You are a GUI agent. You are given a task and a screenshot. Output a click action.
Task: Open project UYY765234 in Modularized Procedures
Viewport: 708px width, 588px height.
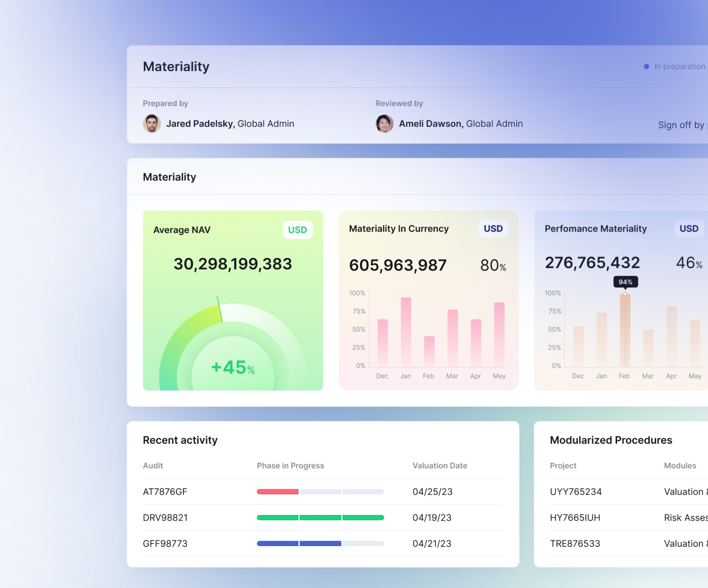(576, 492)
